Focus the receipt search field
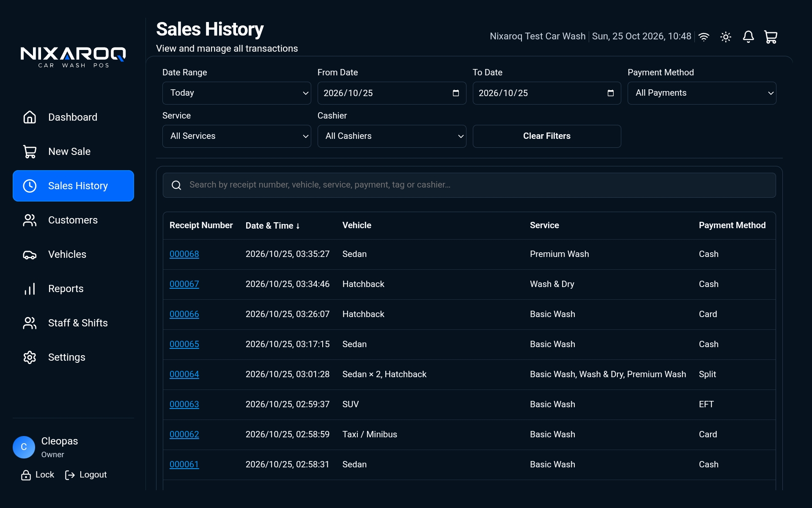 [x=469, y=185]
